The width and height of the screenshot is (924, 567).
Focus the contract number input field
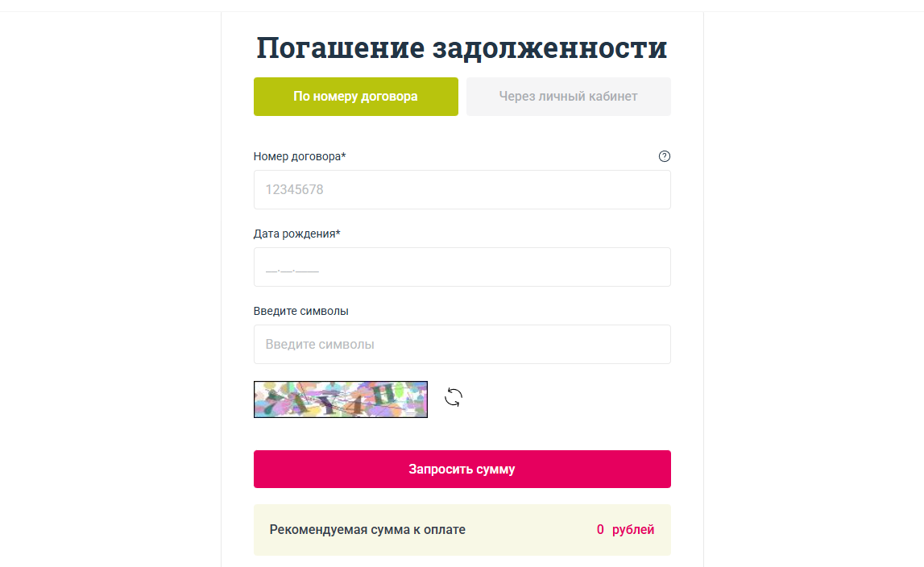[462, 190]
